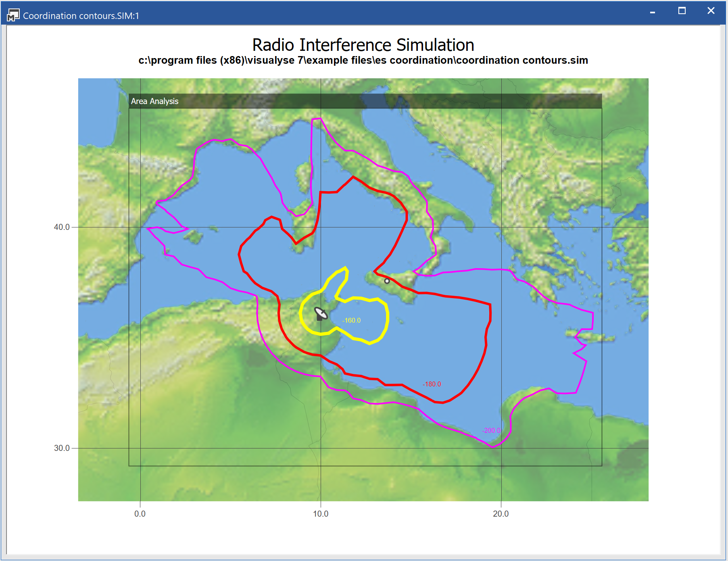This screenshot has height=561, width=728.
Task: Maximize the Coordination contours window
Action: [x=682, y=11]
